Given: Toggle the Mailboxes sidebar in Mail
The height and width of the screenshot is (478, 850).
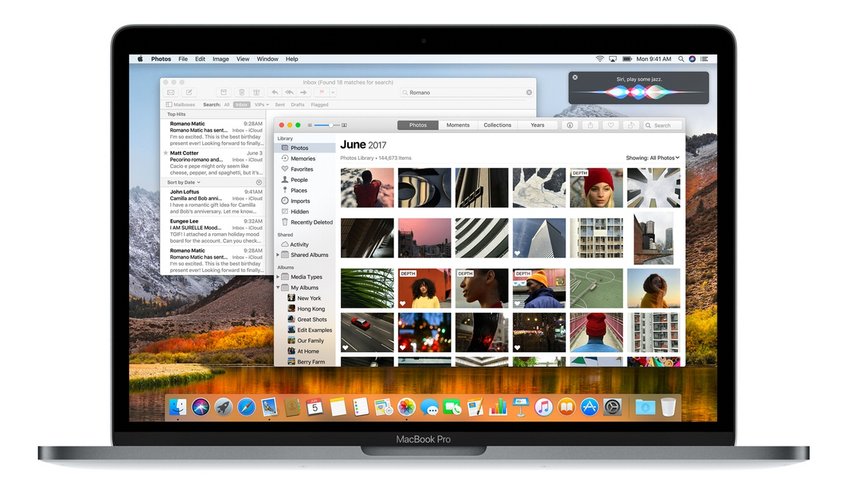Looking at the screenshot, I should click(181, 105).
